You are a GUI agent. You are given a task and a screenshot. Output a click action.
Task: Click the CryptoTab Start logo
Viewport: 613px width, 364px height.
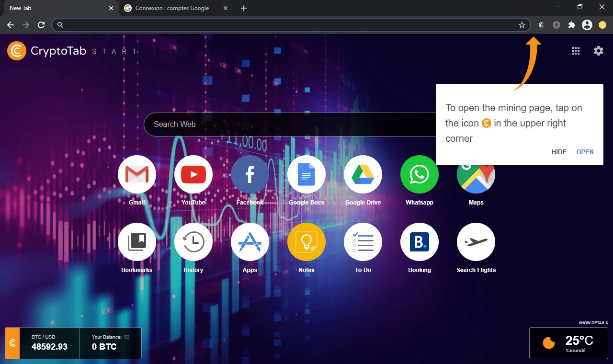73,51
